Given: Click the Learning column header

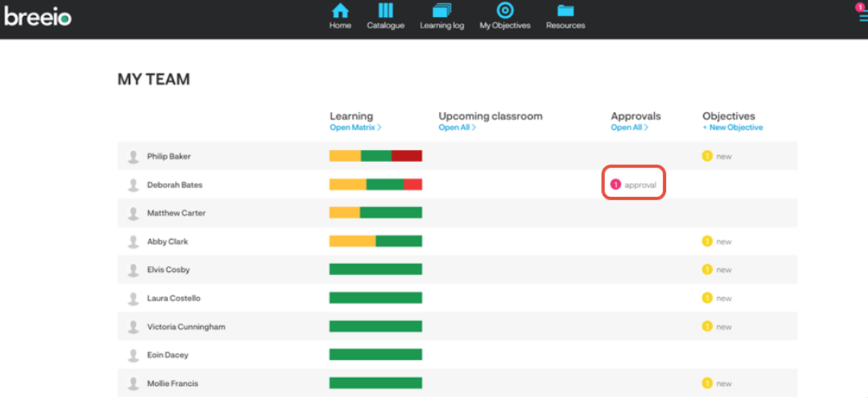Looking at the screenshot, I should pyautogui.click(x=351, y=116).
